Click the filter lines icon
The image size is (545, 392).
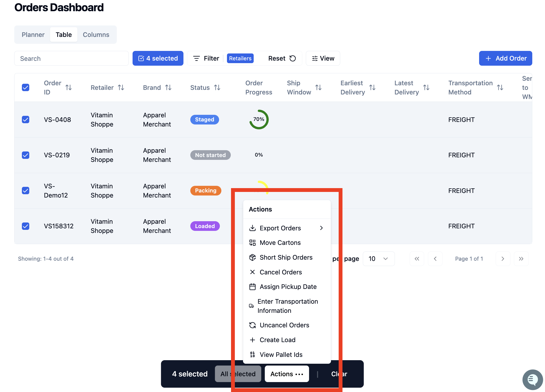point(196,58)
